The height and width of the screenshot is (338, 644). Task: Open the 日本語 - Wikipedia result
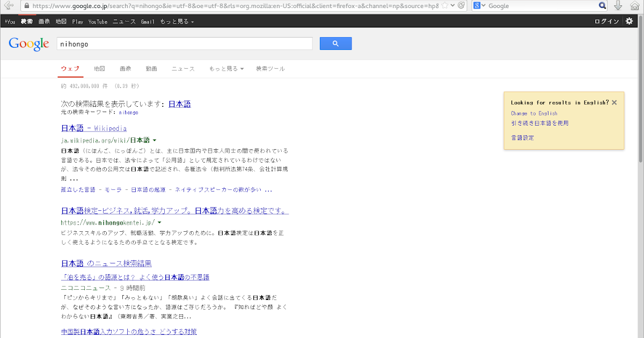[x=93, y=128]
